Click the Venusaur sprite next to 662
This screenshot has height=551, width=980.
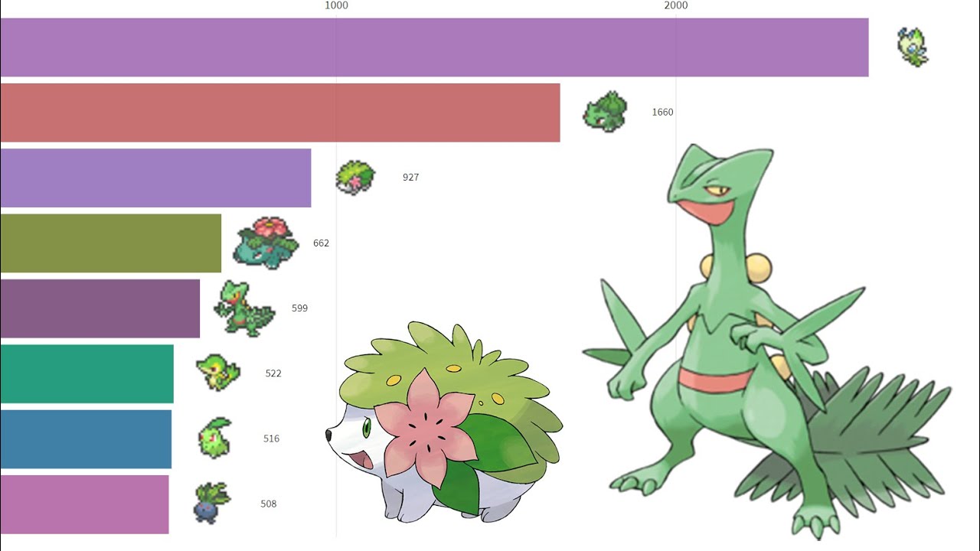266,243
